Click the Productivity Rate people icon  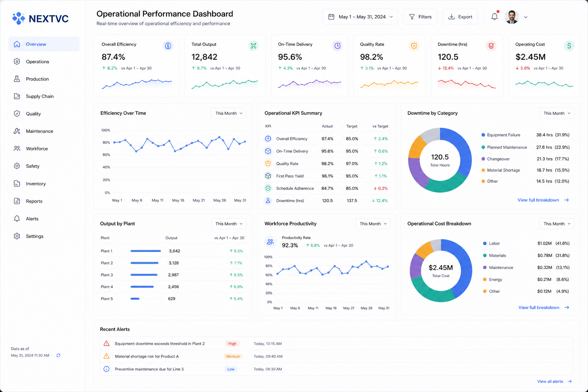click(270, 242)
